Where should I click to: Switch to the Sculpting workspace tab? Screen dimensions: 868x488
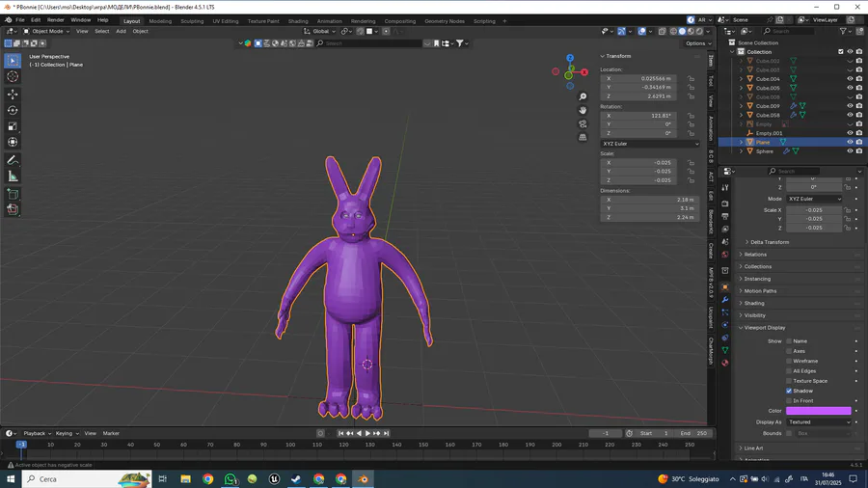pos(192,21)
